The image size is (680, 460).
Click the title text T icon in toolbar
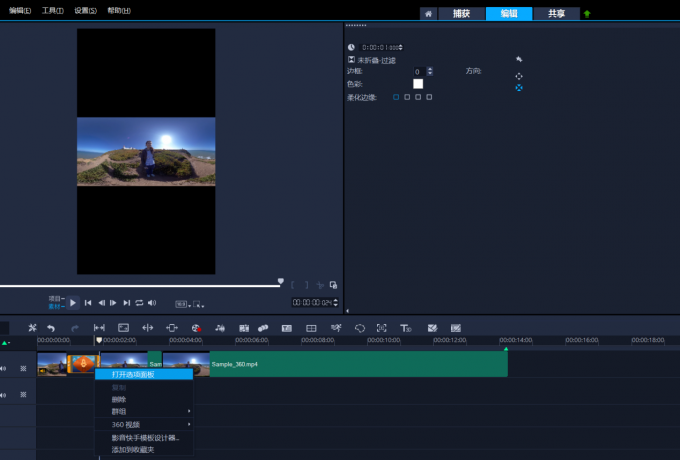[x=406, y=328]
